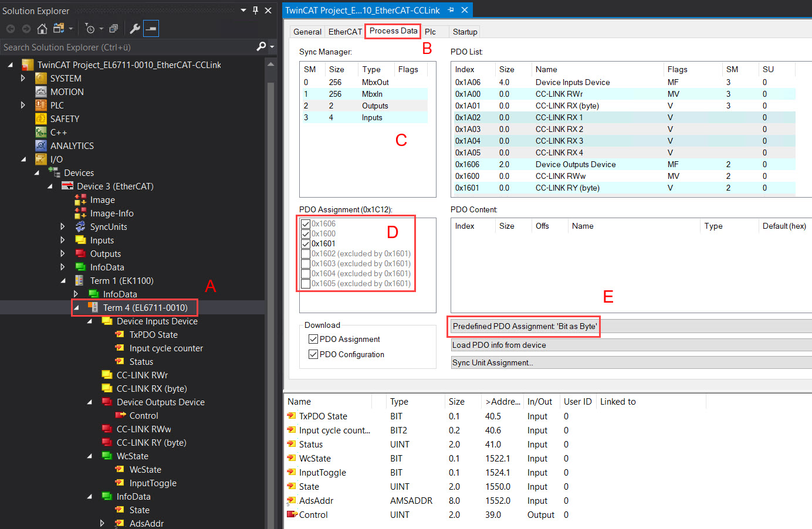Viewport: 812px width, 529px height.
Task: Click the SyncUnits node icon
Action: pos(80,226)
